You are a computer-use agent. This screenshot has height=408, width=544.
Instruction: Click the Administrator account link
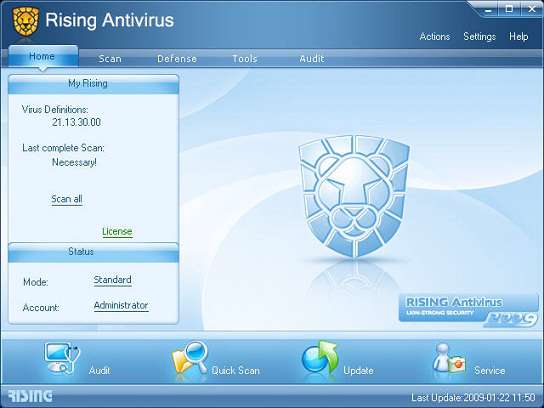[x=121, y=306]
